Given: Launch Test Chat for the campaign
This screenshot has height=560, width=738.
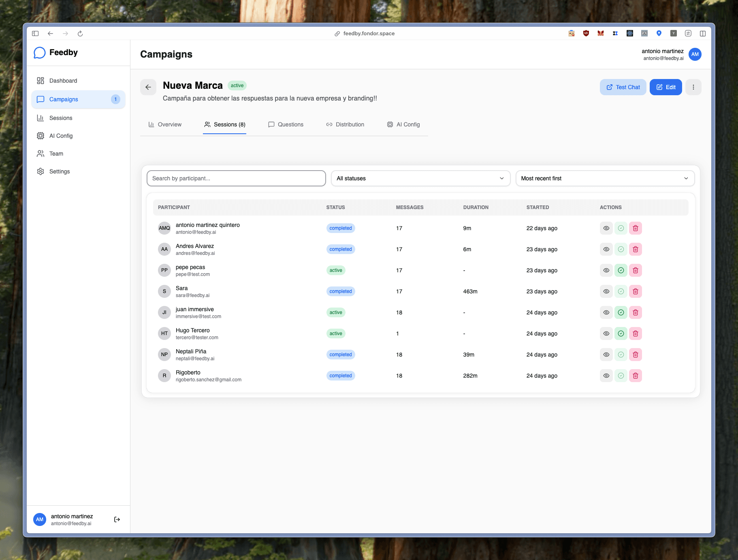Looking at the screenshot, I should [x=623, y=87].
